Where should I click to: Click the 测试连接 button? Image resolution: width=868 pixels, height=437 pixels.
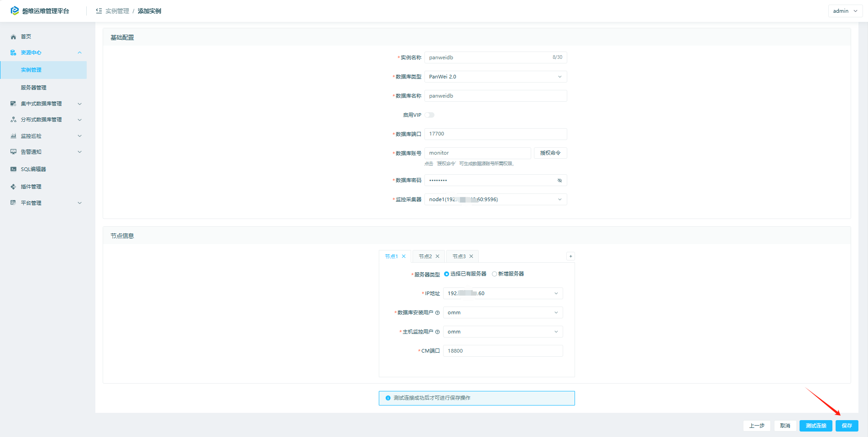[816, 426]
